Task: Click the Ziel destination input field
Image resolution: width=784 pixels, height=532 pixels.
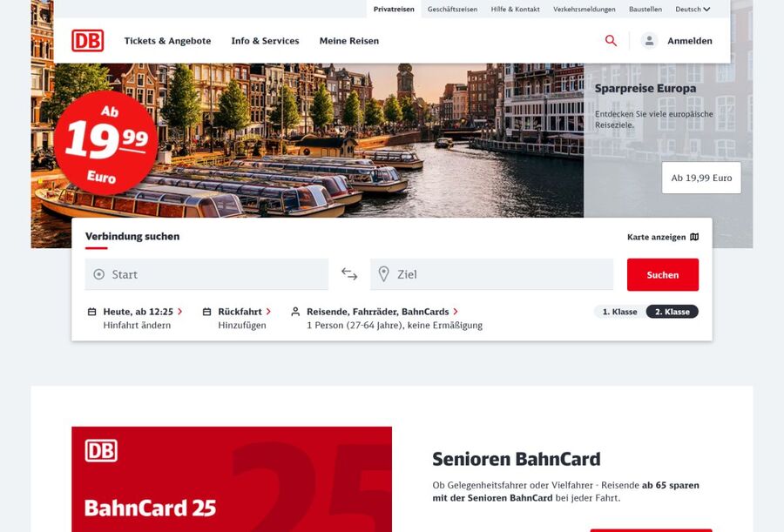Action: tap(491, 274)
